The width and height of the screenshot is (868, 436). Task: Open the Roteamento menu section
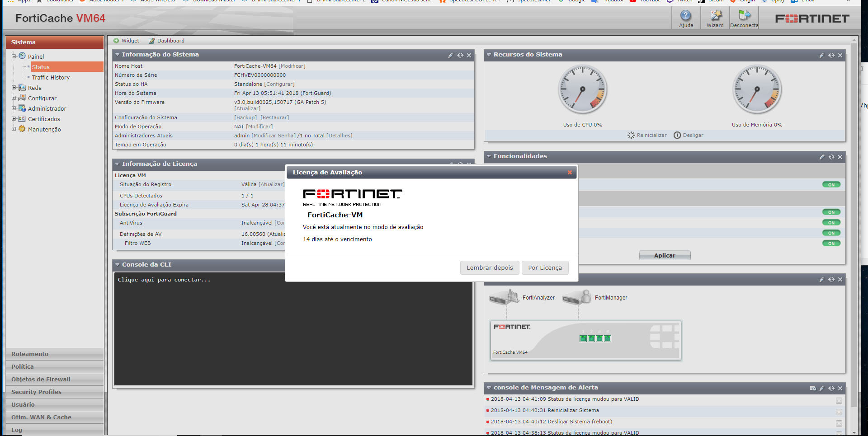[x=55, y=354]
